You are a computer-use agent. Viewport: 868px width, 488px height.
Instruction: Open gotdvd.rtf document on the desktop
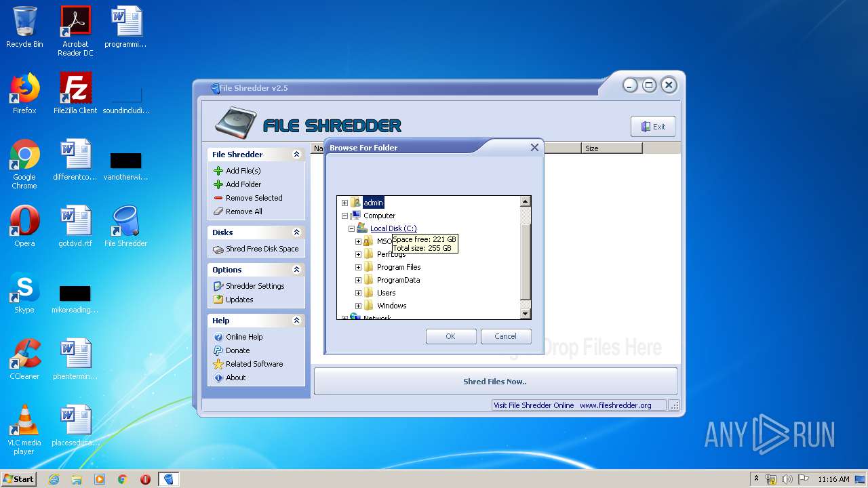tap(75, 226)
